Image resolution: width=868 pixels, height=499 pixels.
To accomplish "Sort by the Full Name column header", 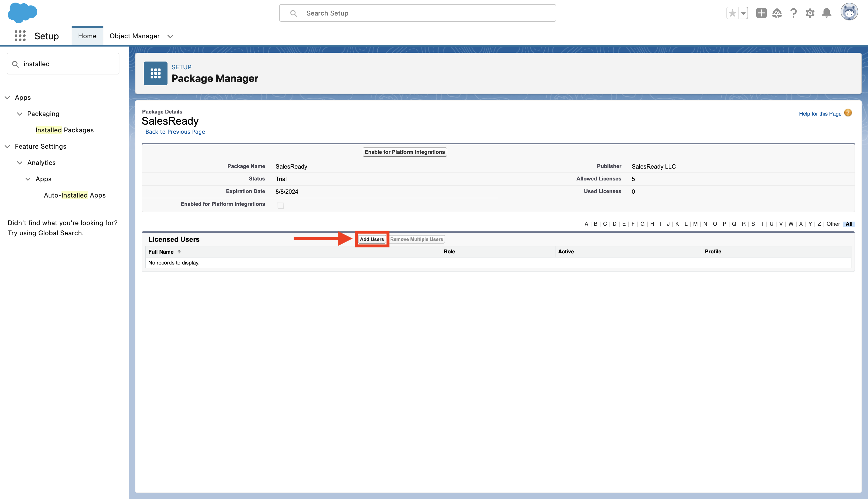I will pyautogui.click(x=161, y=252).
